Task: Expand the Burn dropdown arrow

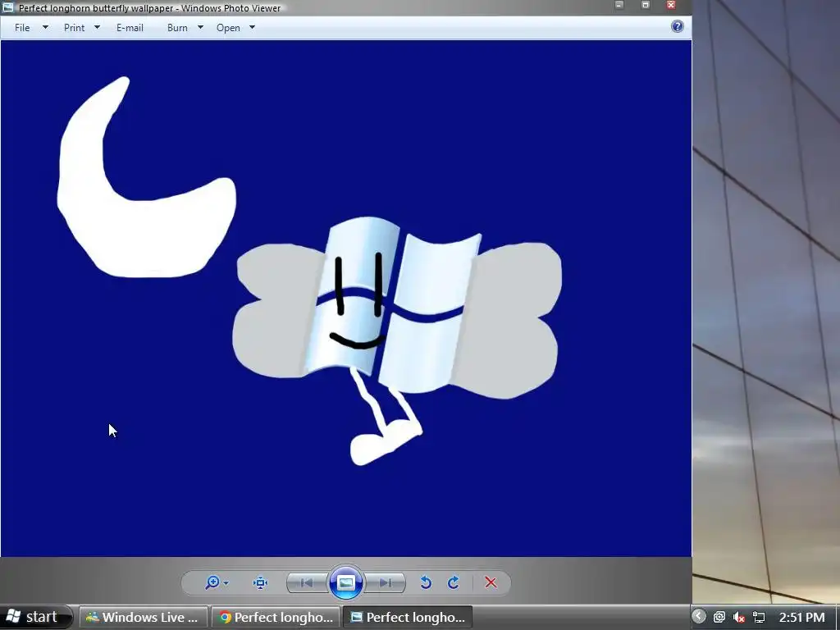Action: coord(200,27)
